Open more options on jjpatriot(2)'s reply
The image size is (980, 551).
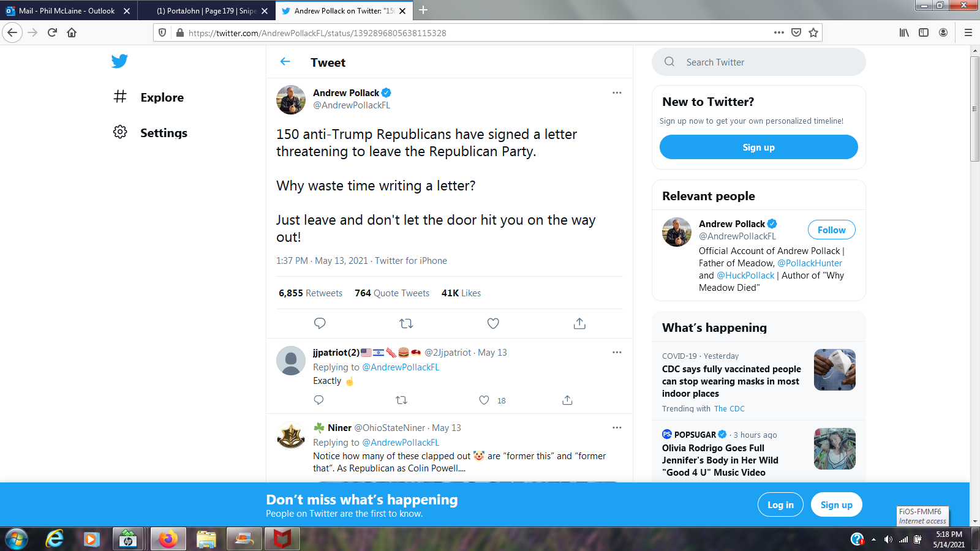pyautogui.click(x=617, y=353)
